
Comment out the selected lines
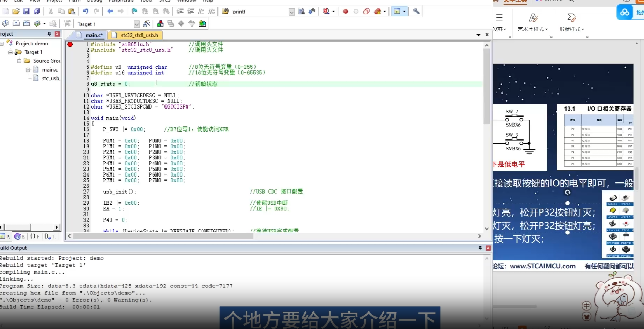click(201, 11)
